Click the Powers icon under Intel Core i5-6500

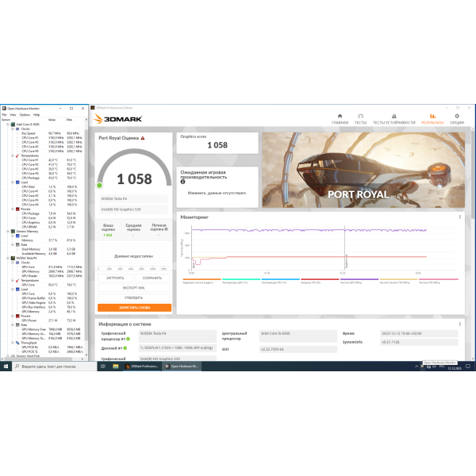[x=17, y=209]
